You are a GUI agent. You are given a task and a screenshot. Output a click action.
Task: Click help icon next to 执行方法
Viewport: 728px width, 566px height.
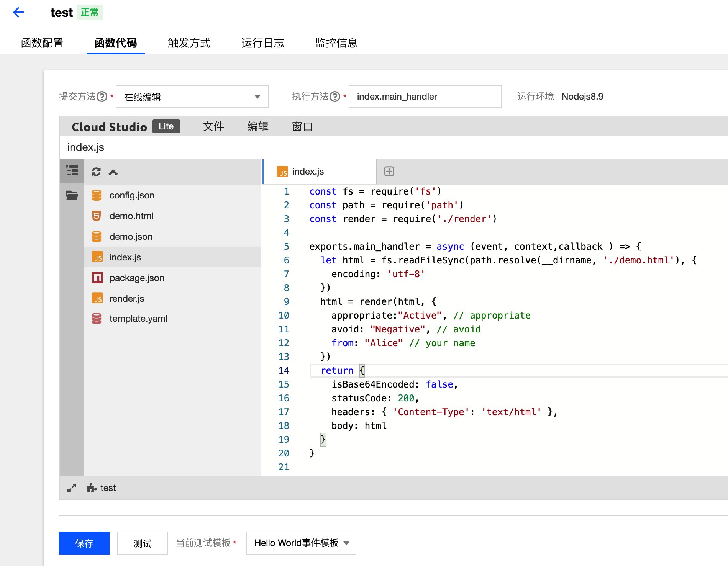[x=335, y=97]
